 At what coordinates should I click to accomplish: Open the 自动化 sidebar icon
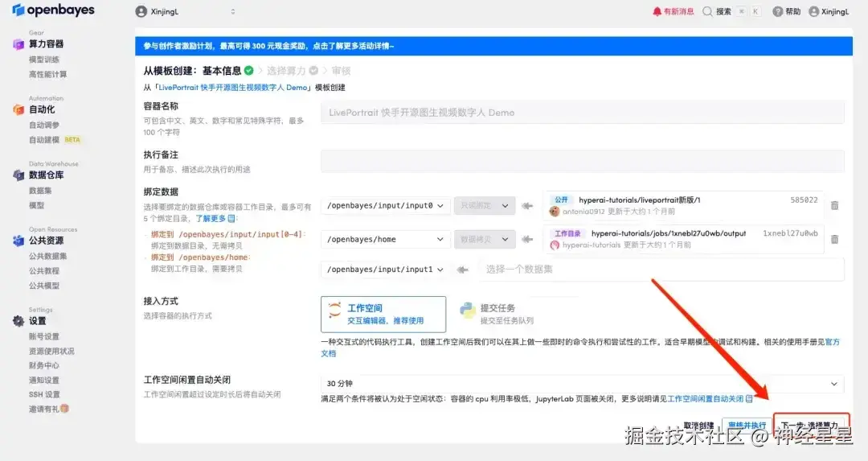click(x=18, y=109)
